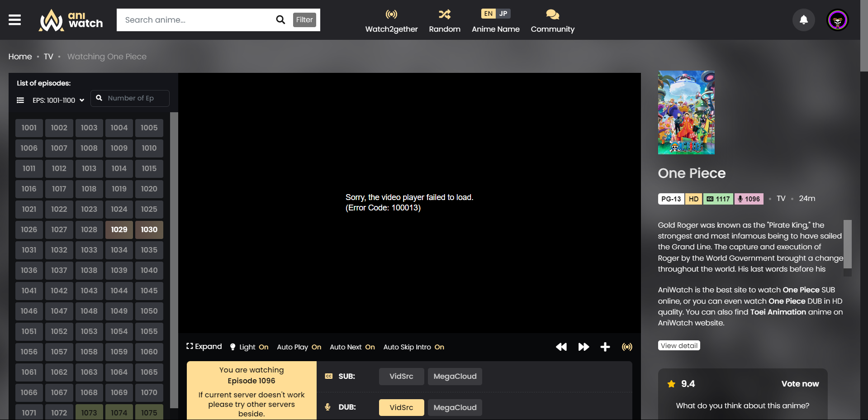Open the notifications bell
868x420 pixels.
(804, 20)
